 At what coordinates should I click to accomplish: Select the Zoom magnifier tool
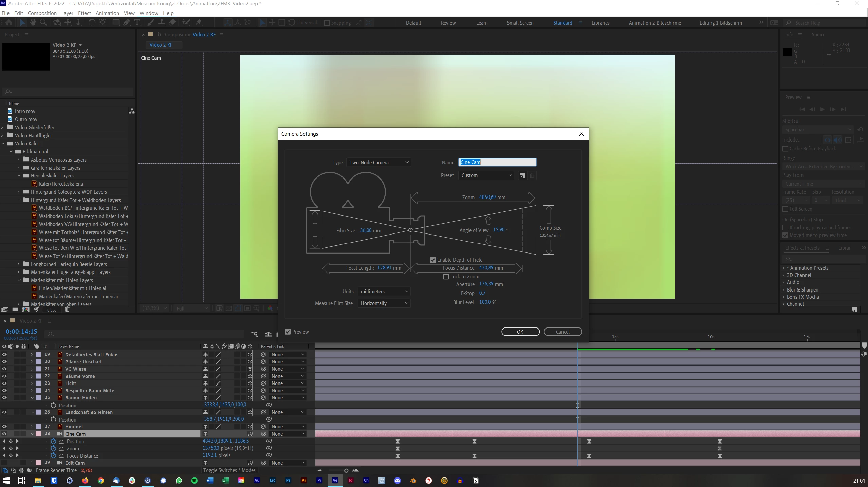tap(43, 22)
